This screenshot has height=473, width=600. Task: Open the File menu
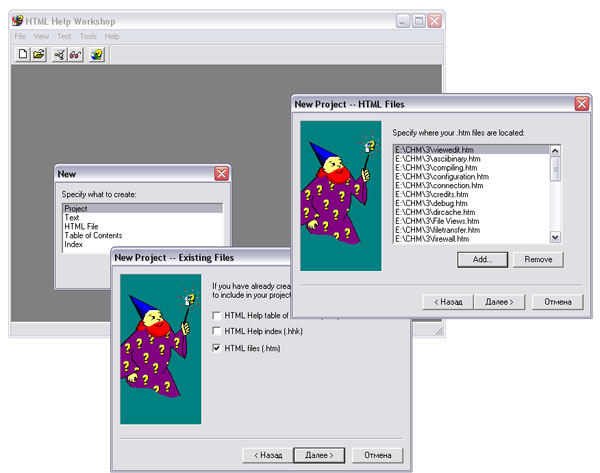click(20, 36)
